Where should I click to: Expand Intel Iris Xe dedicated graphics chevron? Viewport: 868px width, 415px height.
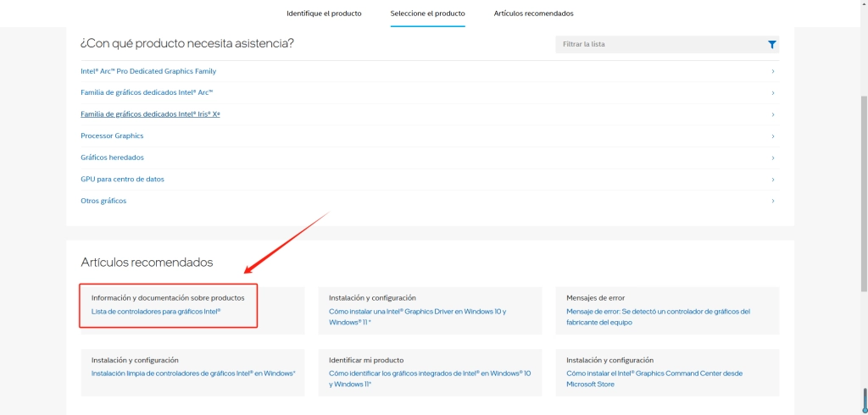(773, 114)
